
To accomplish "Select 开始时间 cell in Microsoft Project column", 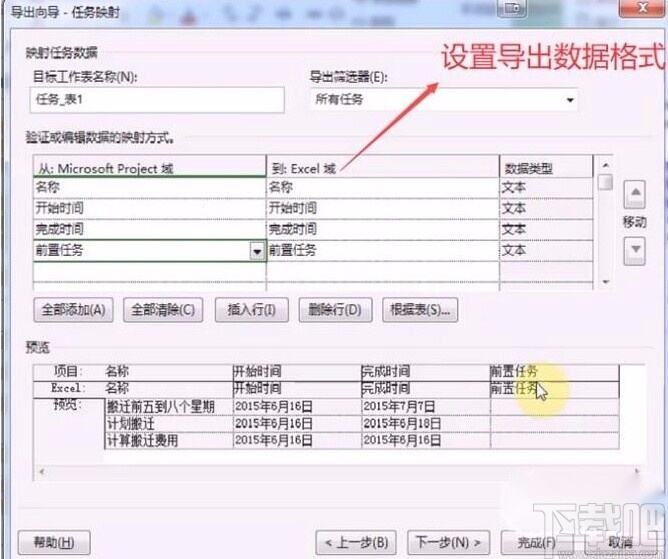I will 150,208.
